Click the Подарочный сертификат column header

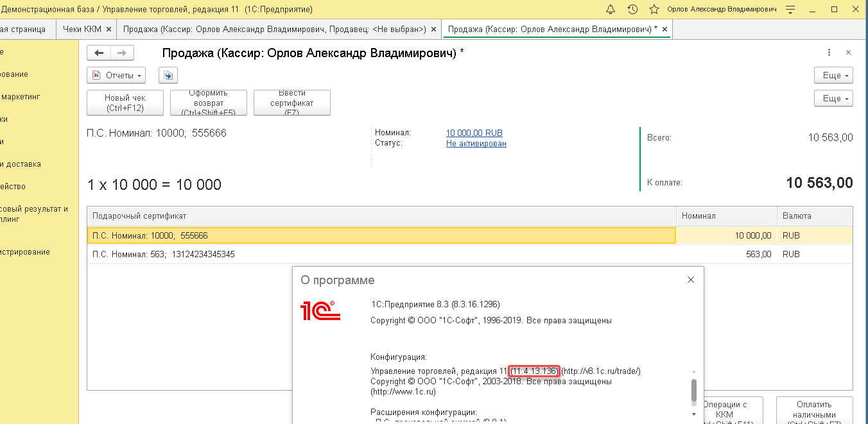point(381,216)
